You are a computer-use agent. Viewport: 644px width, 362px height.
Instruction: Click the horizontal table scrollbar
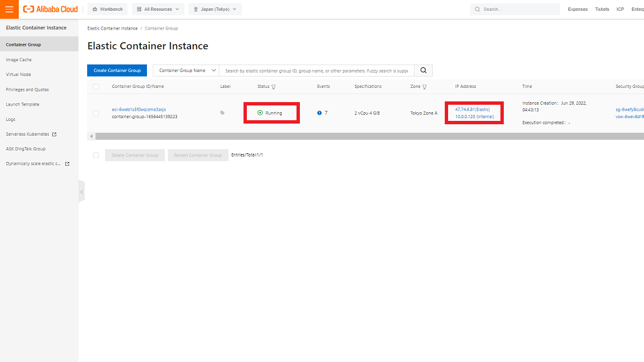[362, 136]
